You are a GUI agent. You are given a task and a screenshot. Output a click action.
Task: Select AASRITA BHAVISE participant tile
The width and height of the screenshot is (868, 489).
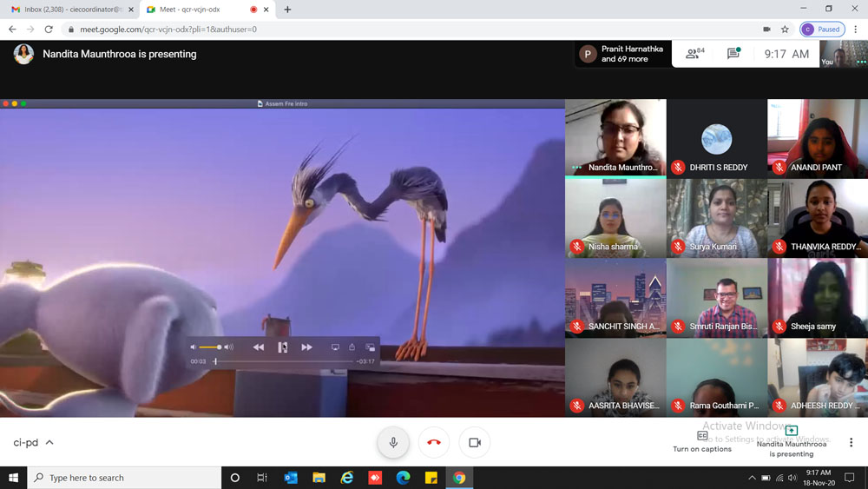click(x=615, y=378)
